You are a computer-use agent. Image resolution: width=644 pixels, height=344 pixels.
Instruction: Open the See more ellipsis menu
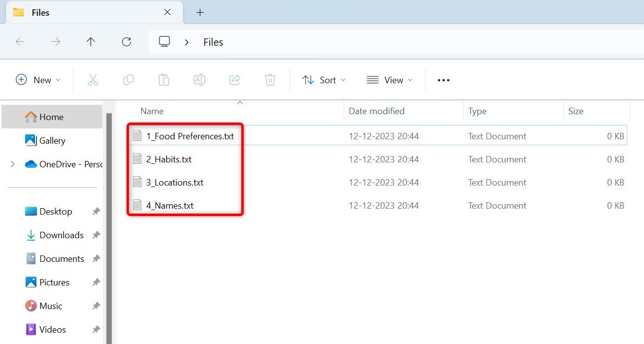click(x=444, y=80)
